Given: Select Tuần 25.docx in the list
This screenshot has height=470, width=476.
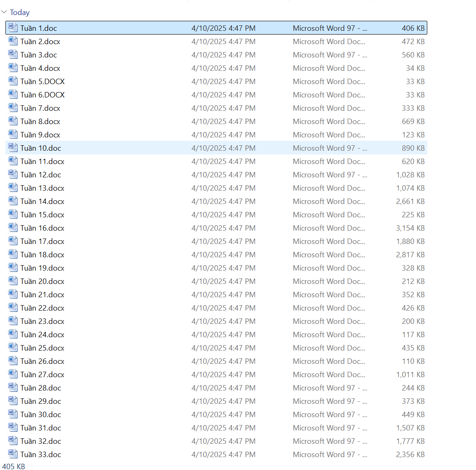Looking at the screenshot, I should coord(42,348).
